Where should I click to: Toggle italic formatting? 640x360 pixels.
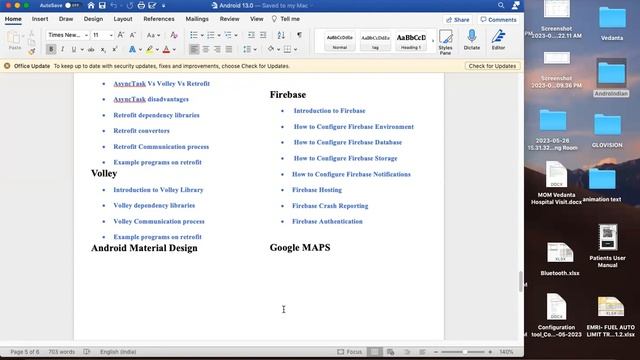coord(62,49)
